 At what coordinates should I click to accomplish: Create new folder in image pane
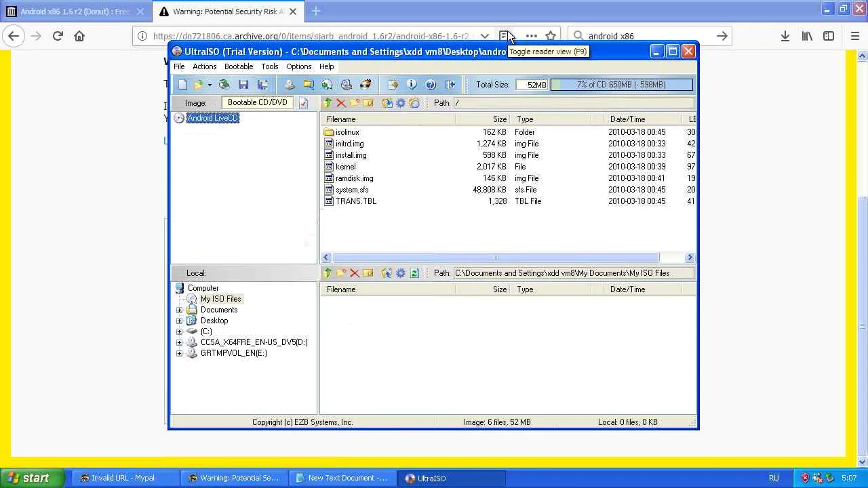point(355,103)
